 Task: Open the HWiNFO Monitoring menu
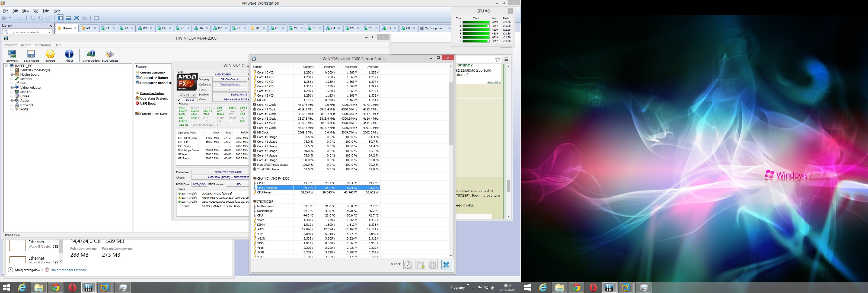point(43,45)
